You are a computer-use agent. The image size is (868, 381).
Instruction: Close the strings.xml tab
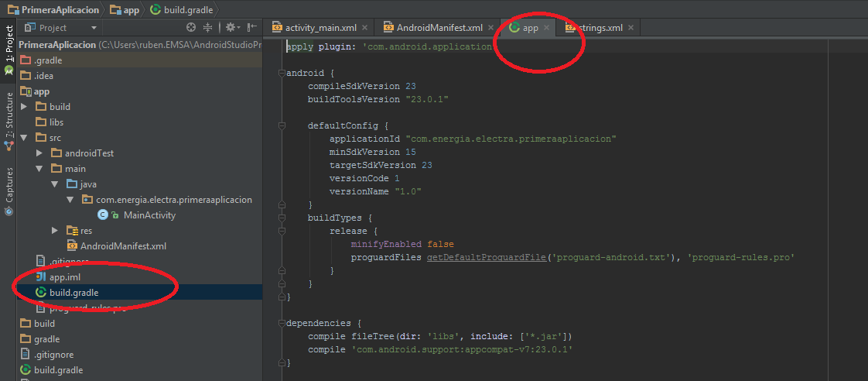(630, 27)
